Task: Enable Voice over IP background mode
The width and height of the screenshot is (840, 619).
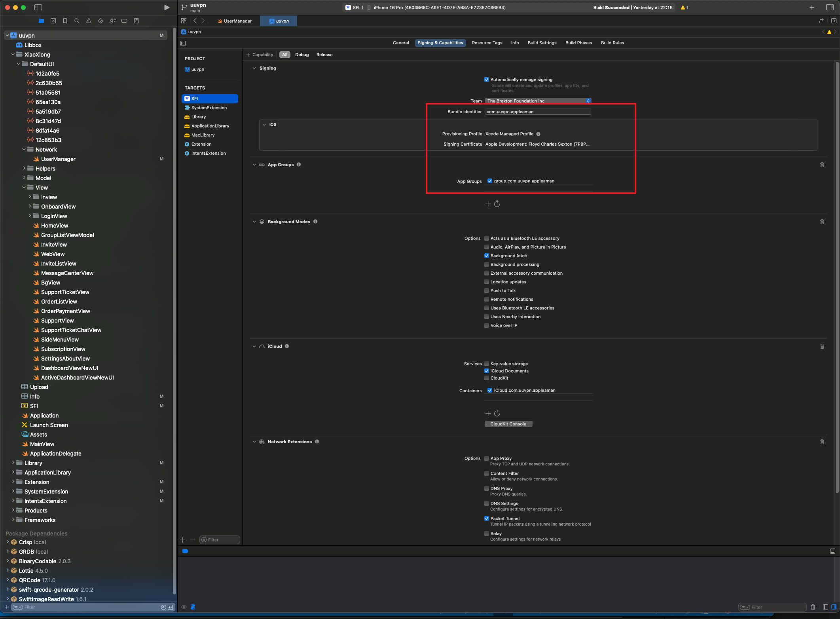Action: pos(487,325)
